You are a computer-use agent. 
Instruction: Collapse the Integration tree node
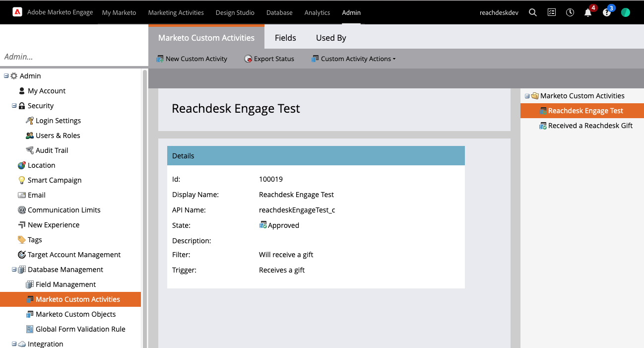pos(14,344)
